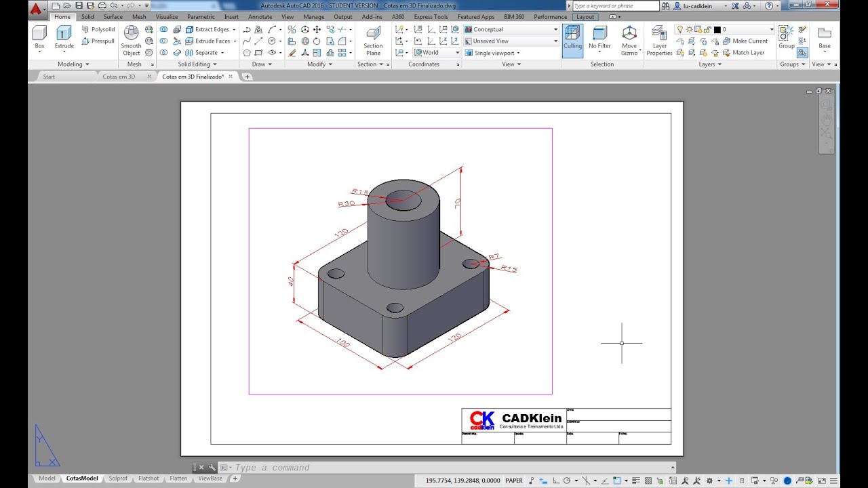Image resolution: width=868 pixels, height=488 pixels.
Task: Click the black layer color swatch
Action: pos(717,30)
